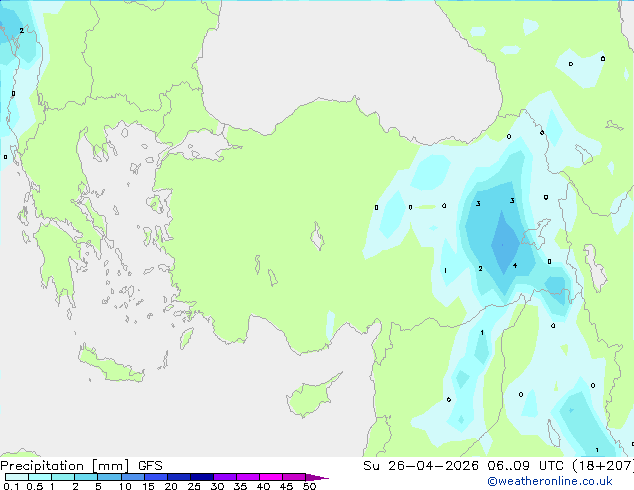
Task: Click Lake Van outline in eastern Turkey
Action: coord(536,234)
